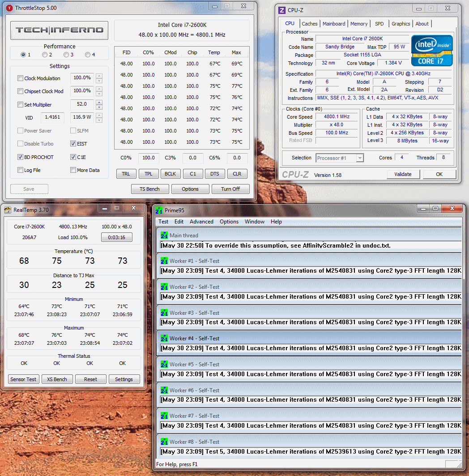
Task: Click the RealTemp title bar icon
Action: click(x=8, y=209)
